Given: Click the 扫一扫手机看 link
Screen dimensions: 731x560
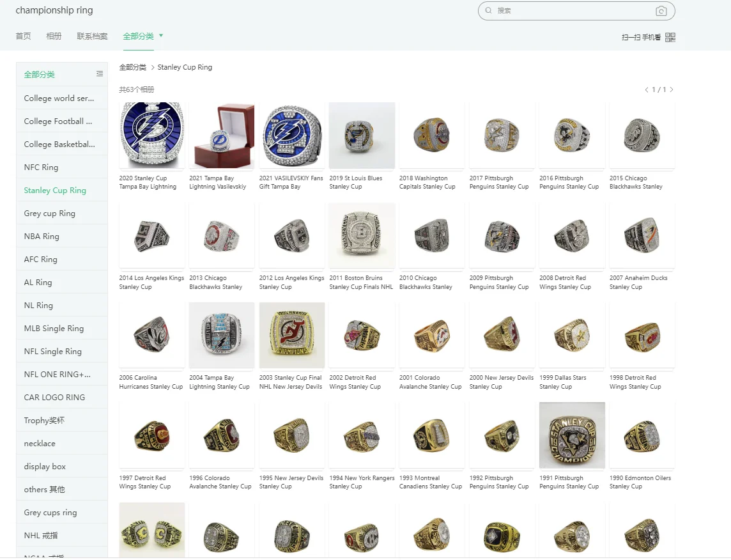Looking at the screenshot, I should 641,37.
